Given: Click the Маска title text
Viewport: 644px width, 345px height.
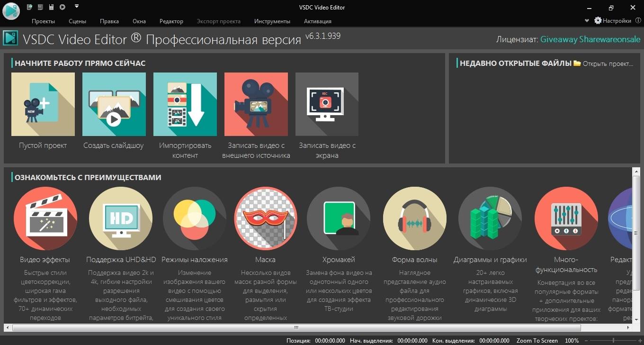Looking at the screenshot, I should [265, 260].
